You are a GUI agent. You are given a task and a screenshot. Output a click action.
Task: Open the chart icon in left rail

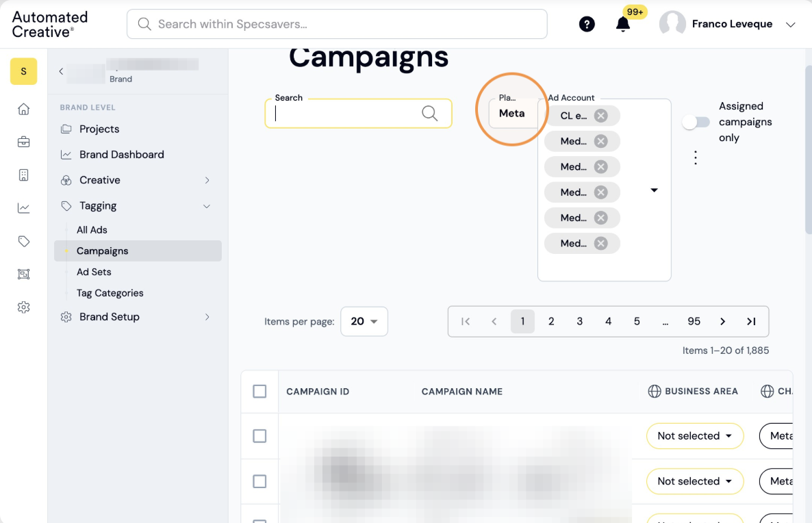(x=23, y=208)
